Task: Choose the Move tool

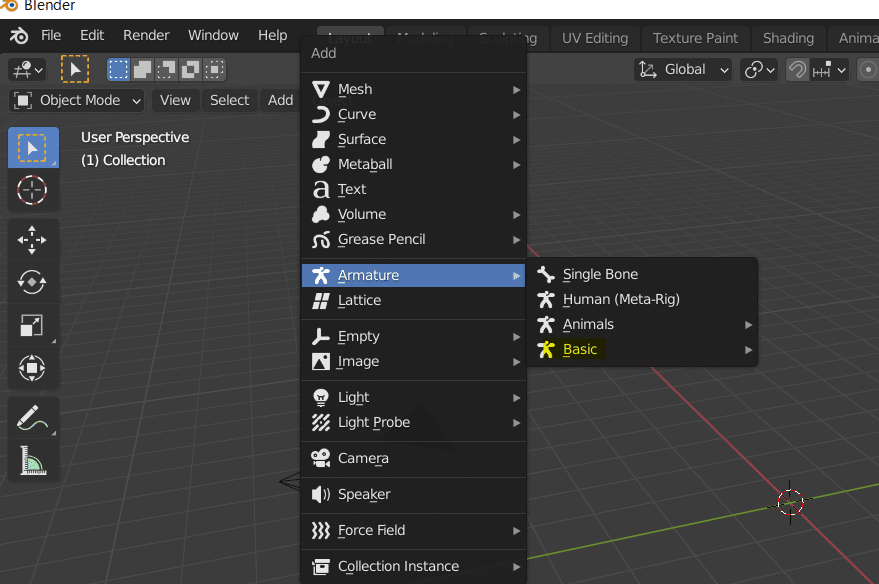Action: point(32,240)
